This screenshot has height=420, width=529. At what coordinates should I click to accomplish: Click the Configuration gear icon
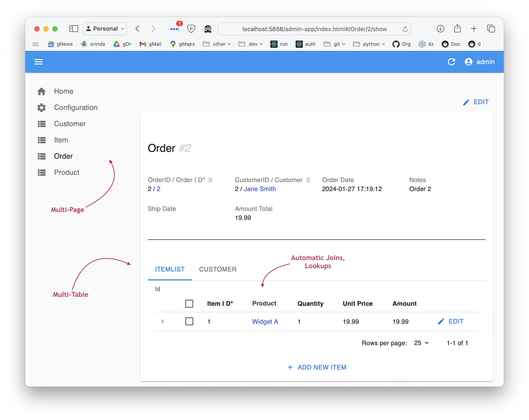click(41, 107)
